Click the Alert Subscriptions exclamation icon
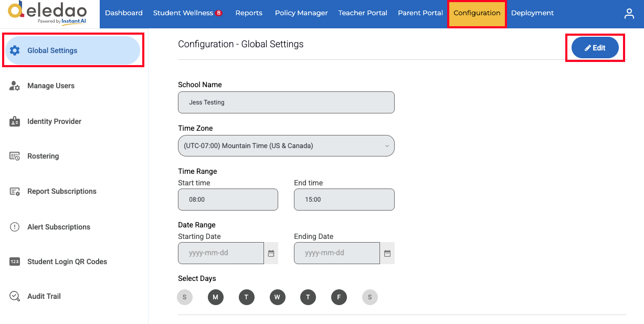 (x=15, y=227)
